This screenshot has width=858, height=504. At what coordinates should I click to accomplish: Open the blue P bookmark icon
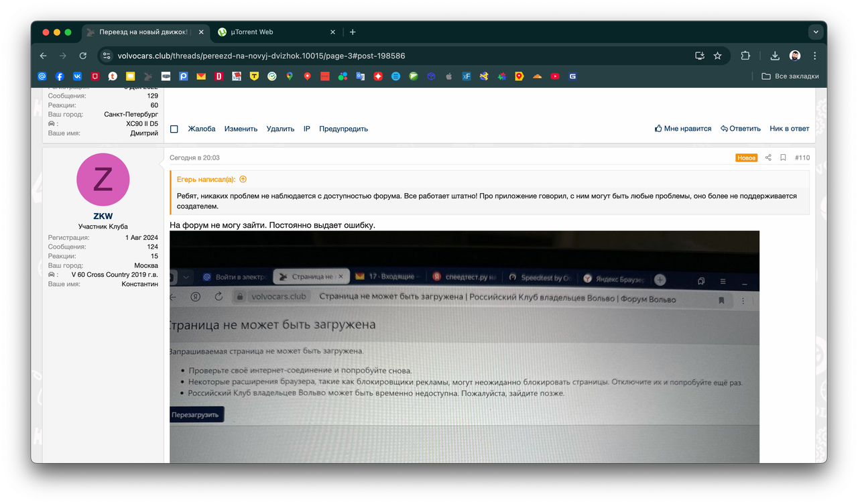183,76
